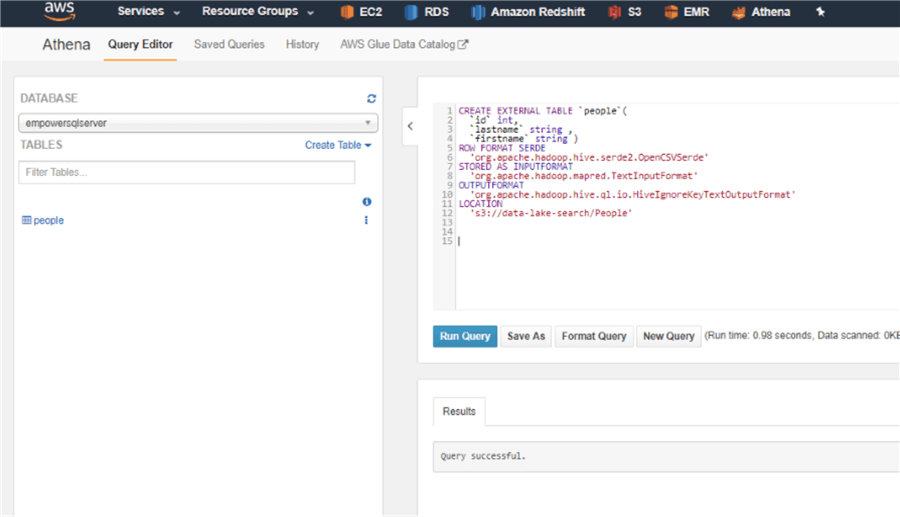Click the blue info icon above tables
Screen dimensions: 900x517
[x=366, y=202]
